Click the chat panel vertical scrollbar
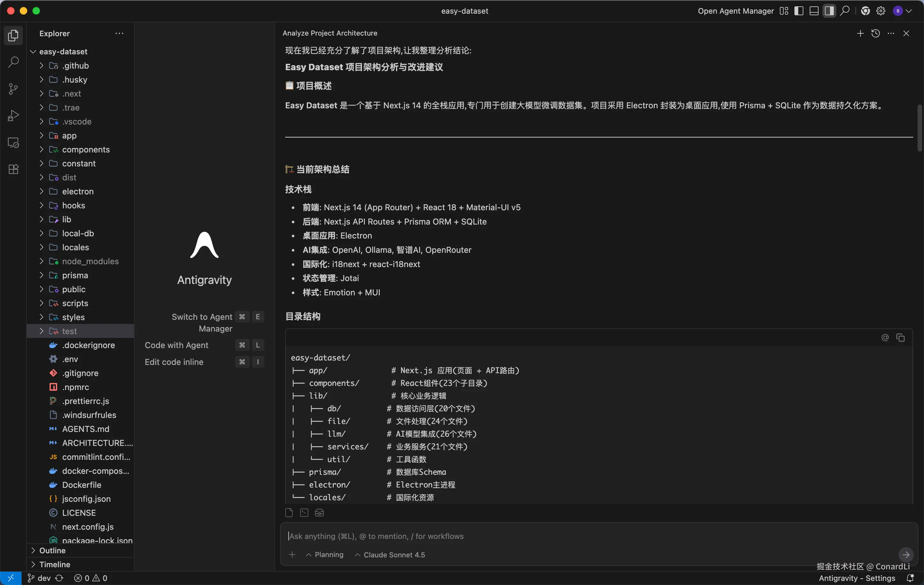 click(x=919, y=128)
